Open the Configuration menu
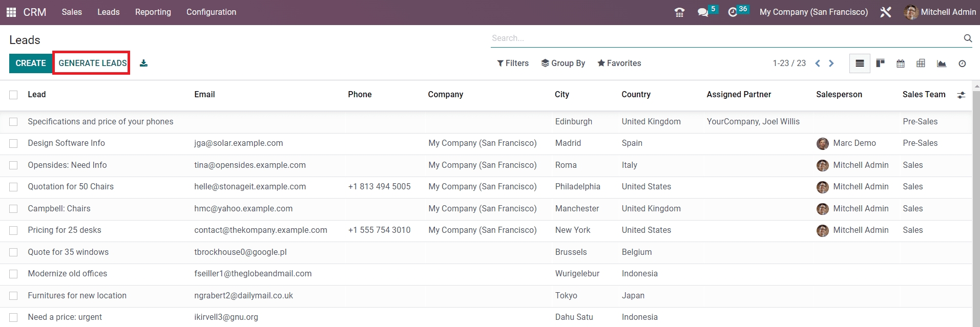Image resolution: width=980 pixels, height=327 pixels. click(x=211, y=12)
